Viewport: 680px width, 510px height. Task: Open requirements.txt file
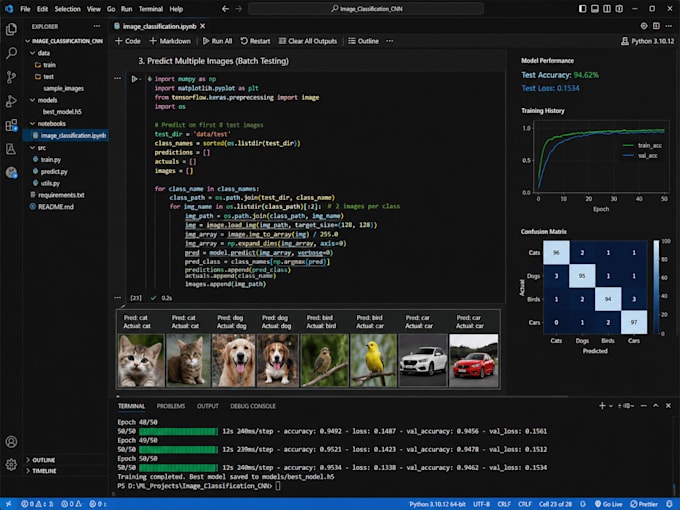(x=61, y=195)
